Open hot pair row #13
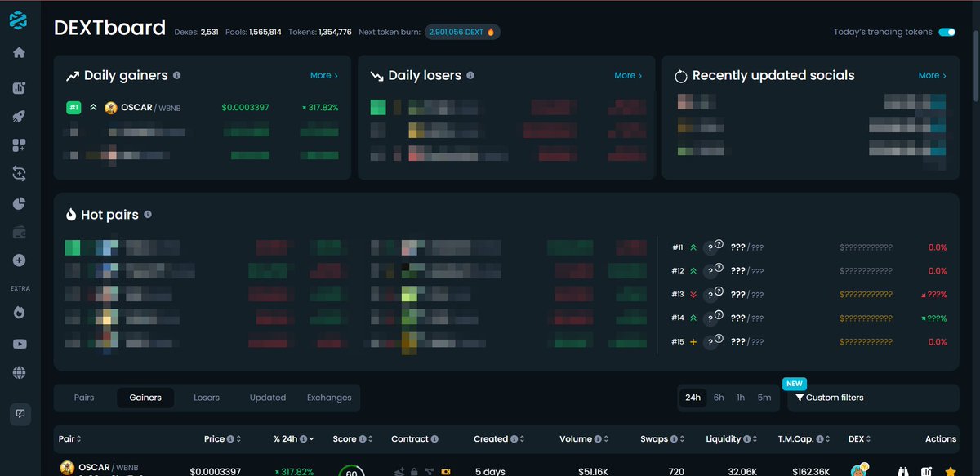Screen dimensions: 980x476 809,295
